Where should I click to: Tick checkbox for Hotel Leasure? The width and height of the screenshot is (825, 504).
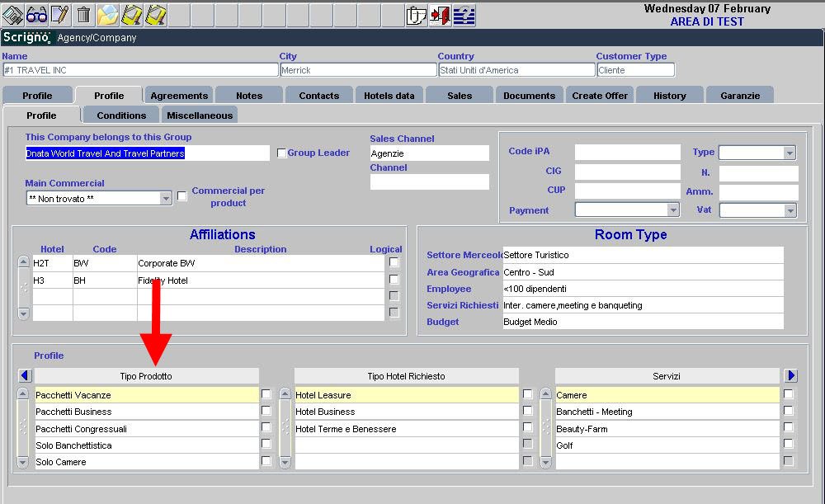(527, 394)
